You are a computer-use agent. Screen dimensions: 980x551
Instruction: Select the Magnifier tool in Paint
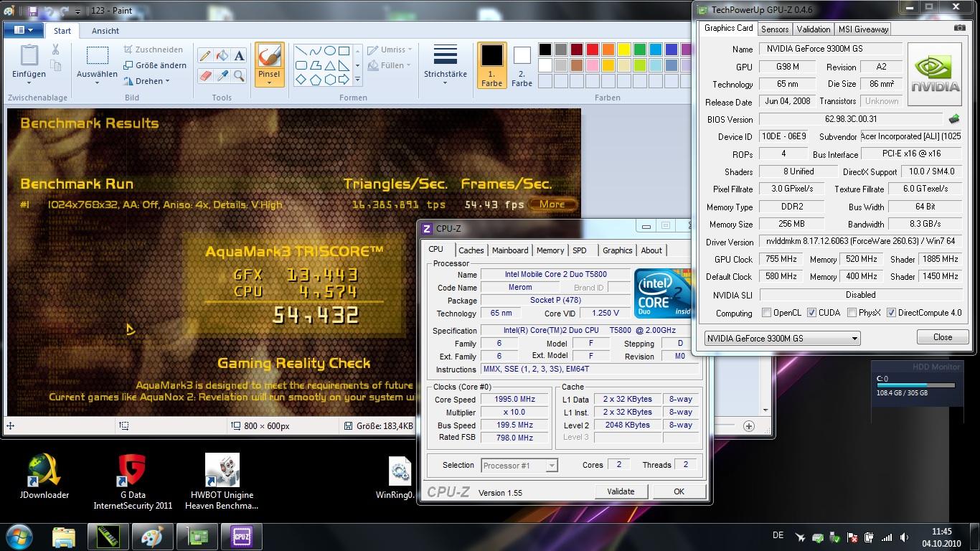point(240,75)
